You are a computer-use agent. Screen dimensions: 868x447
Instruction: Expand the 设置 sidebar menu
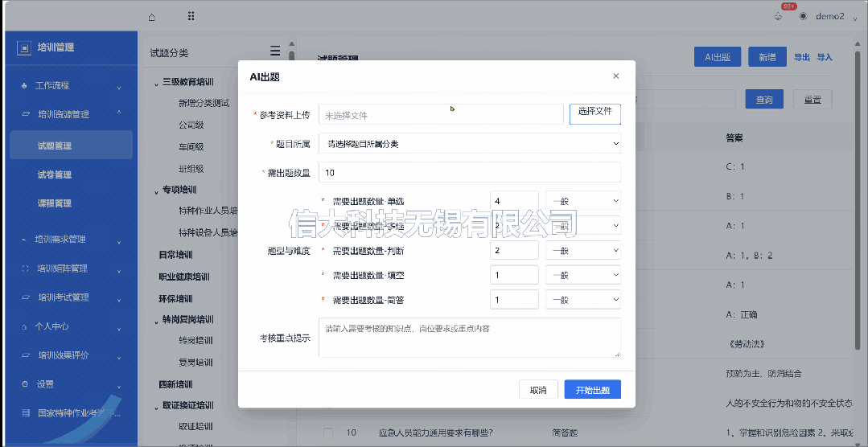click(x=119, y=386)
